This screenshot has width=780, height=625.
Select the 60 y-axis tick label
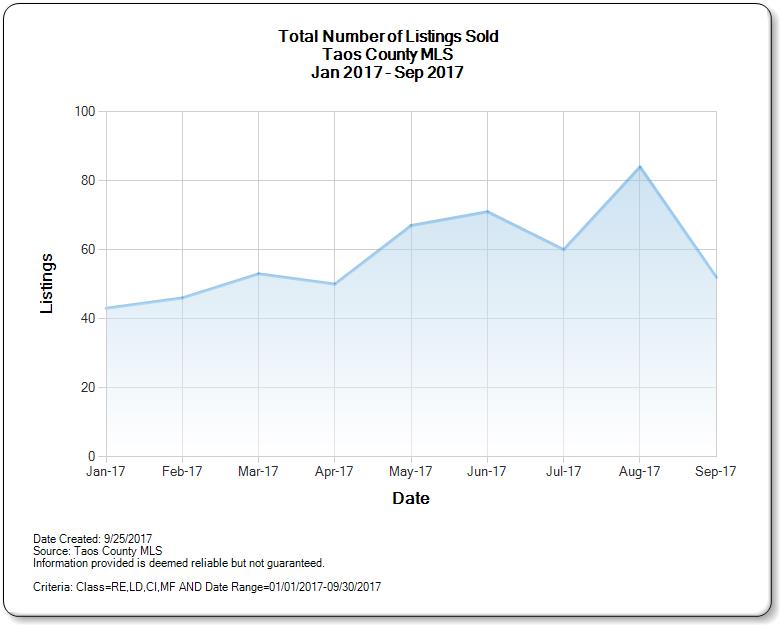pyautogui.click(x=87, y=250)
